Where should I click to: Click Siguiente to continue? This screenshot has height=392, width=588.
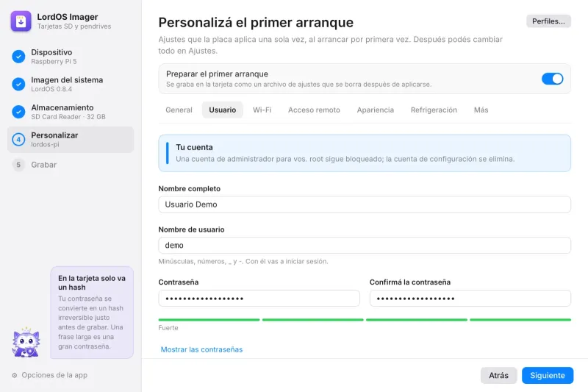click(547, 376)
